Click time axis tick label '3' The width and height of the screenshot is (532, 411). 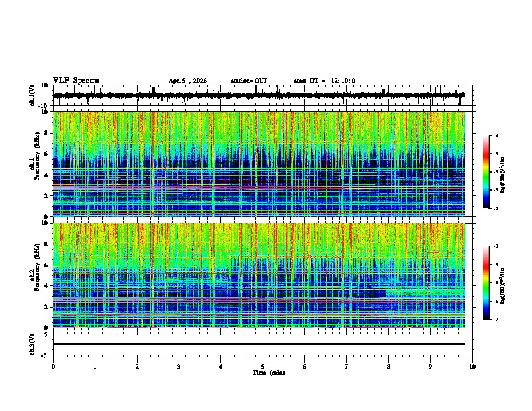point(179,367)
